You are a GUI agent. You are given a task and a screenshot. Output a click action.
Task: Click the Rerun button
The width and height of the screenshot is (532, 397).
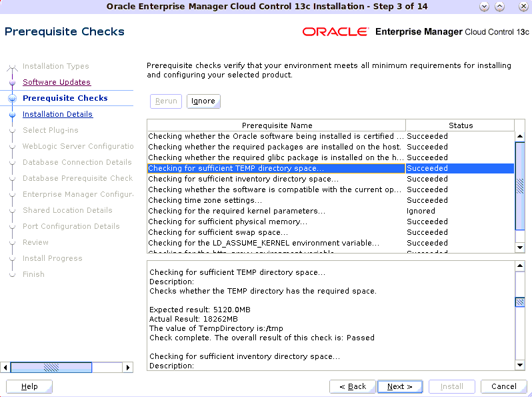[166, 101]
